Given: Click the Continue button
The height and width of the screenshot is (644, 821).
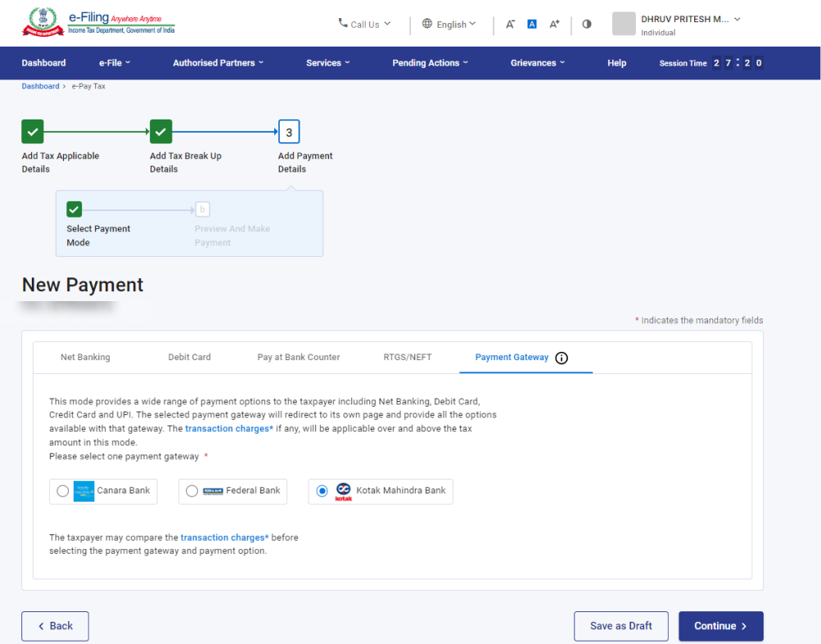Looking at the screenshot, I should [x=721, y=626].
